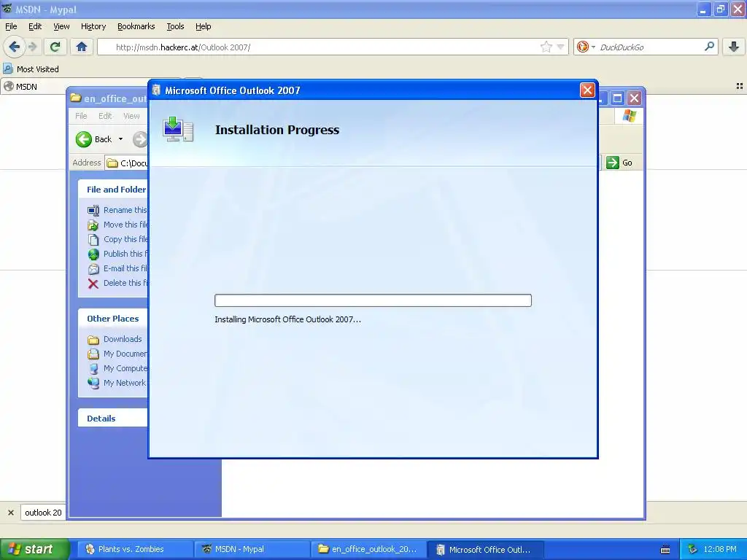Open the Explorer window File menu

[x=81, y=116]
